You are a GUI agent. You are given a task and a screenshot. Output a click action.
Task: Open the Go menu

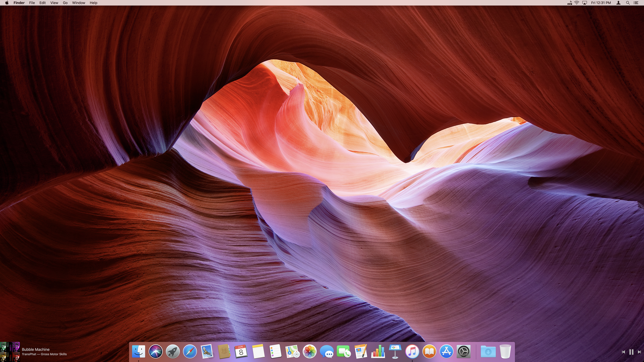coord(65,3)
